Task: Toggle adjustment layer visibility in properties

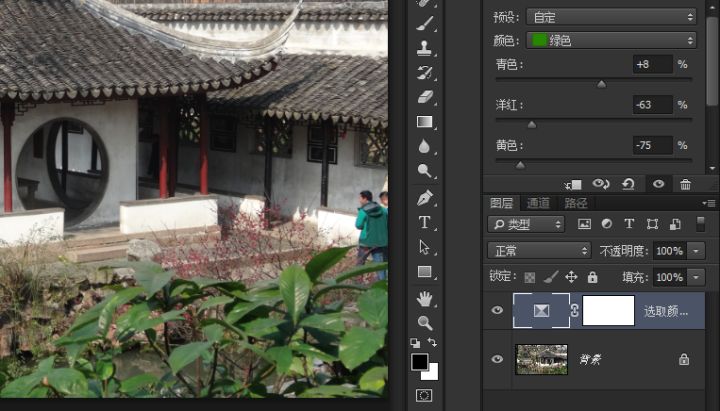Action: click(658, 184)
